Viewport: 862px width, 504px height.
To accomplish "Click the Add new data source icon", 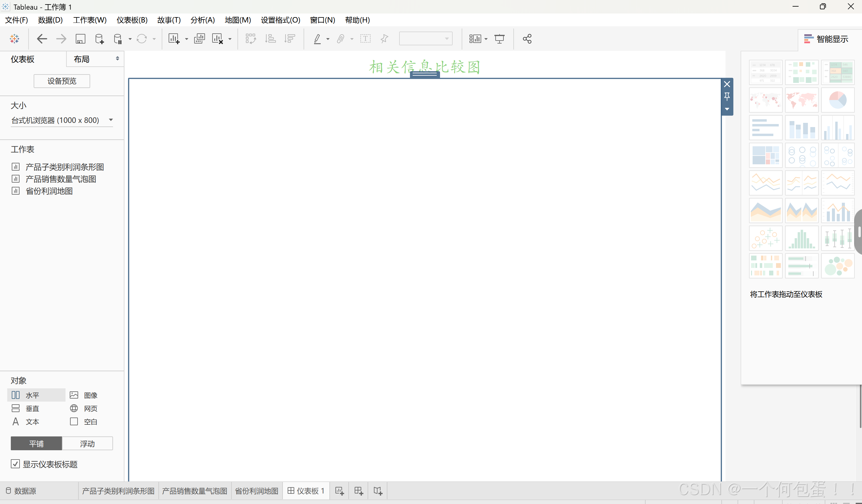I will 99,39.
